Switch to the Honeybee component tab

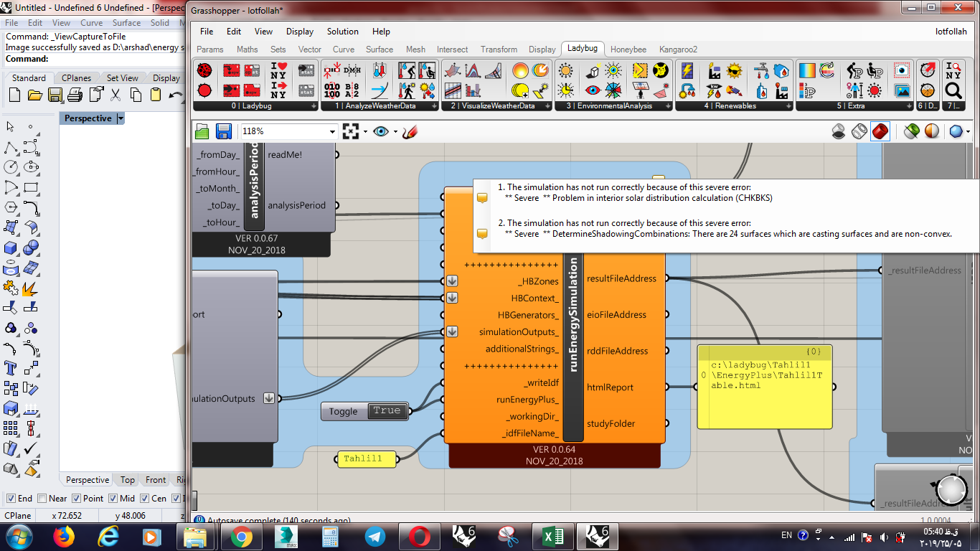coord(628,50)
